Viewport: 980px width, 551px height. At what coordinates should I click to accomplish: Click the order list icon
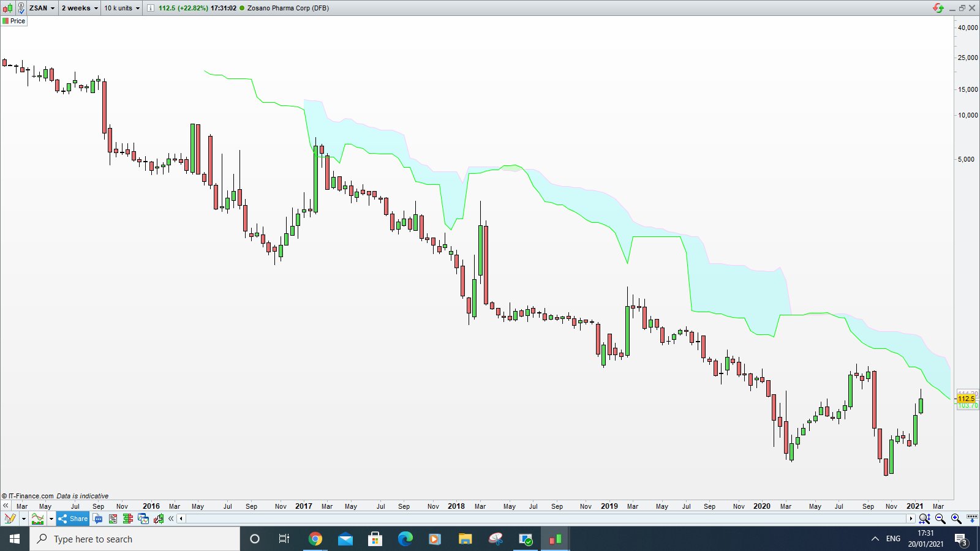(113, 519)
